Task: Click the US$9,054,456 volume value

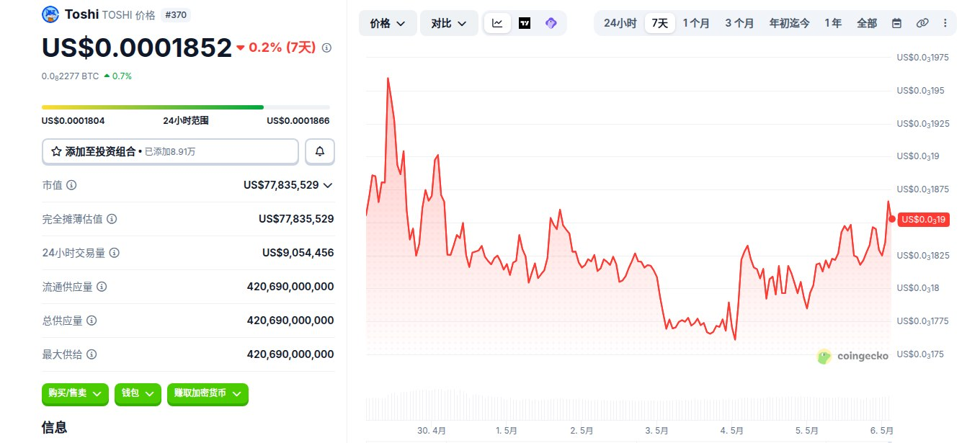Action: click(x=298, y=253)
